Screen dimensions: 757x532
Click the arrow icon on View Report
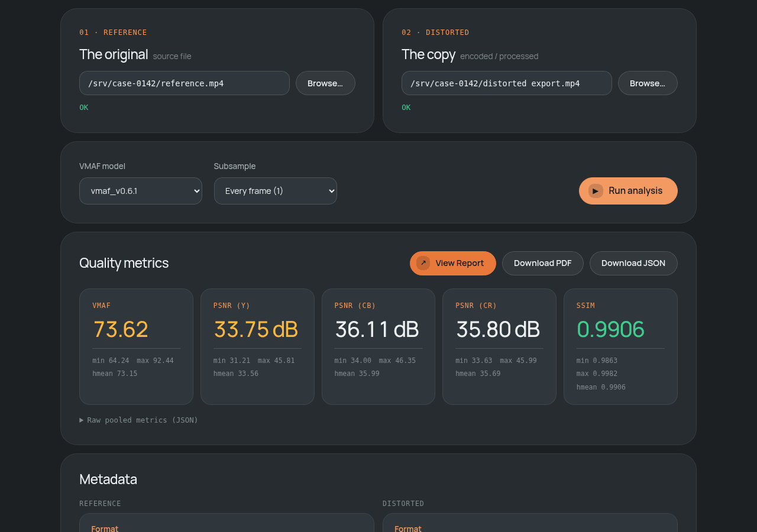coord(423,263)
